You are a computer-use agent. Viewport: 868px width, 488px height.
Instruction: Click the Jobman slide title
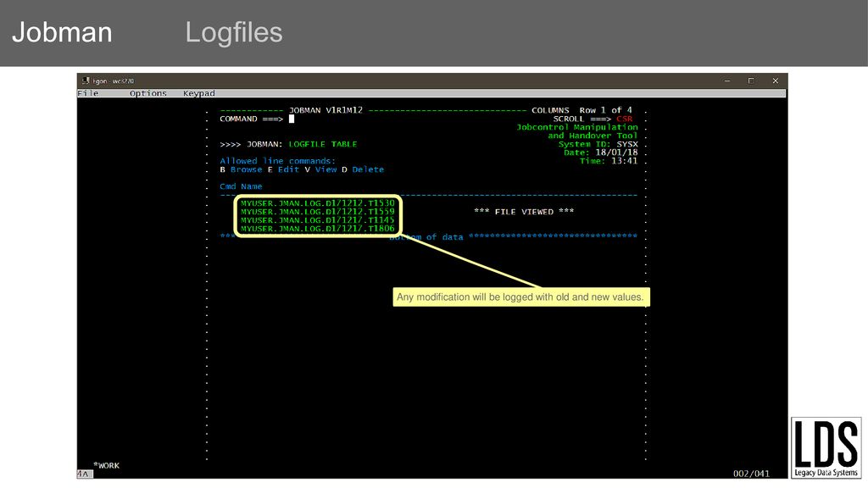click(62, 32)
